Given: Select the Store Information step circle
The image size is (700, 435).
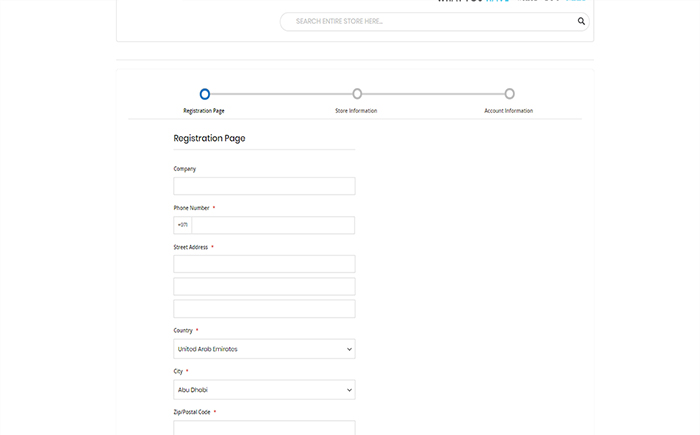Looking at the screenshot, I should click(x=357, y=94).
